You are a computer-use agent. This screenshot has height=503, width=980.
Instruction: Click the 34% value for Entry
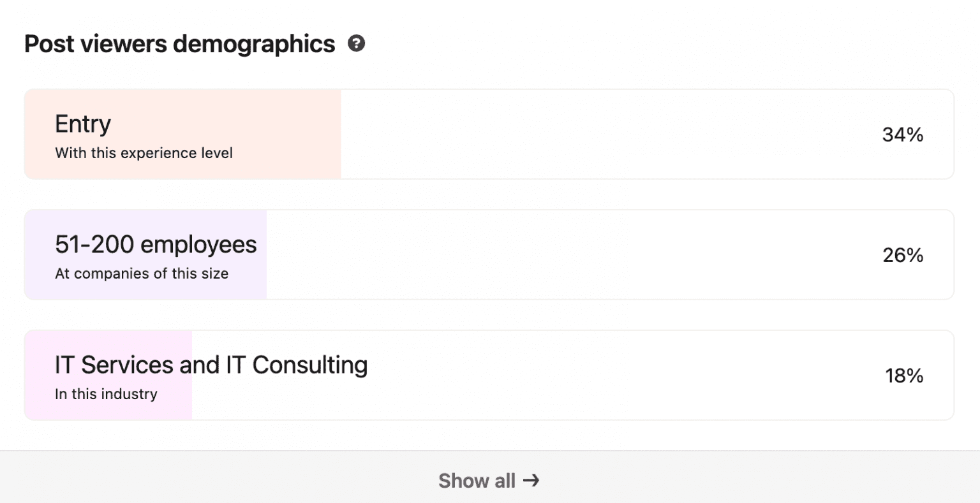[902, 135]
